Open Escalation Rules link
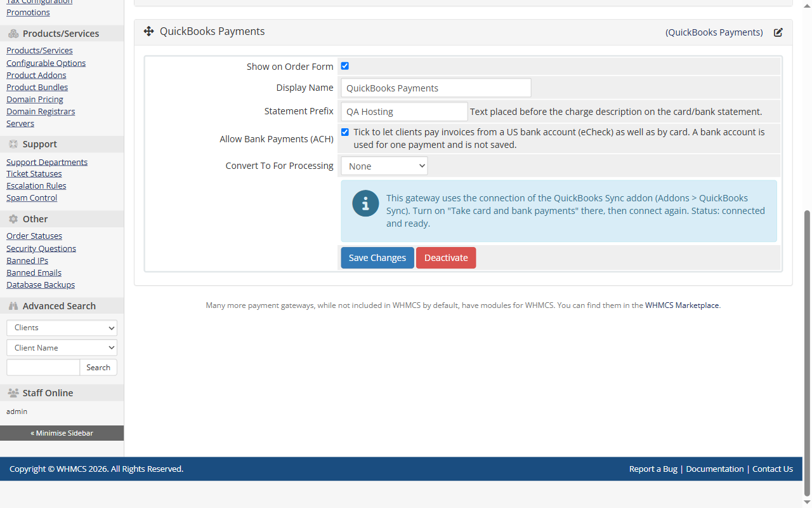The width and height of the screenshot is (812, 508). coord(36,185)
